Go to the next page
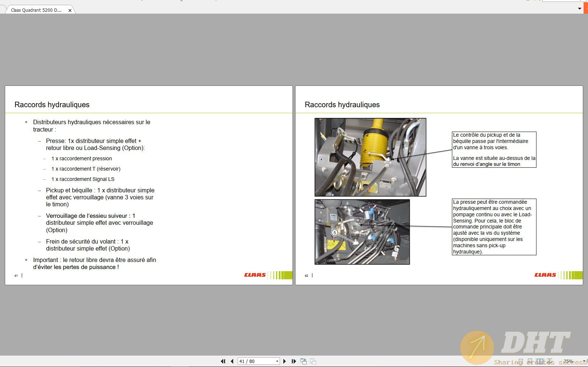Image resolution: width=588 pixels, height=367 pixels. tap(284, 361)
